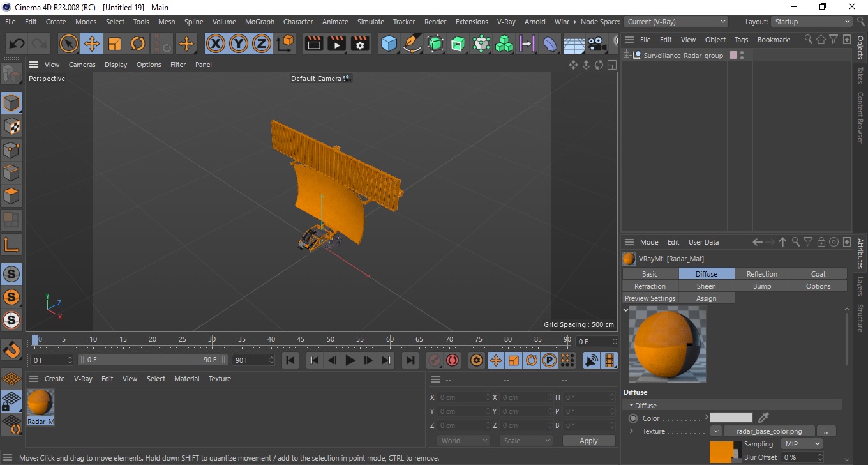Image resolution: width=868 pixels, height=465 pixels.
Task: Toggle Play Sound speaker icon
Action: tap(592, 360)
